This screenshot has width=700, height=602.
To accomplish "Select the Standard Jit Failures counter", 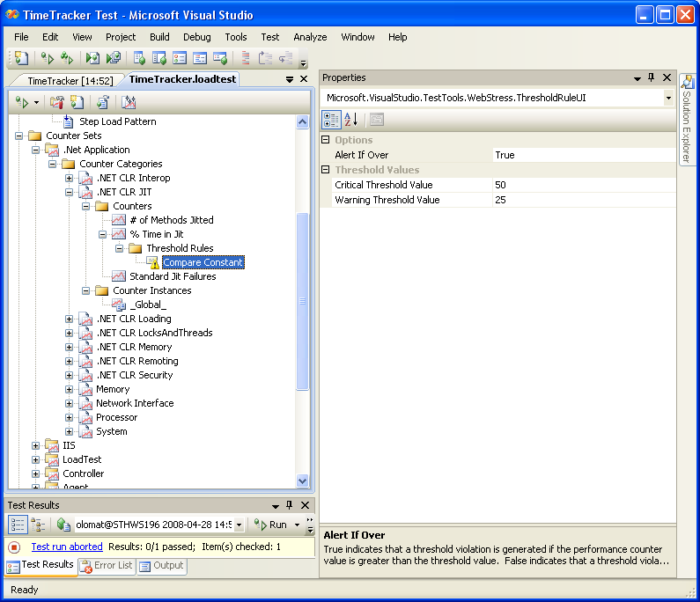I will coord(173,276).
